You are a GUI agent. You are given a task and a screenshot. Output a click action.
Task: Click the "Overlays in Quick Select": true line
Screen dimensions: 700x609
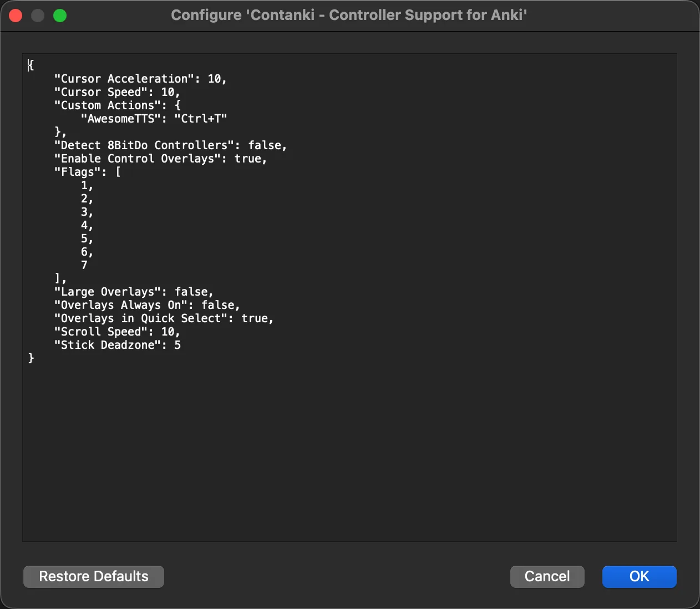point(164,318)
